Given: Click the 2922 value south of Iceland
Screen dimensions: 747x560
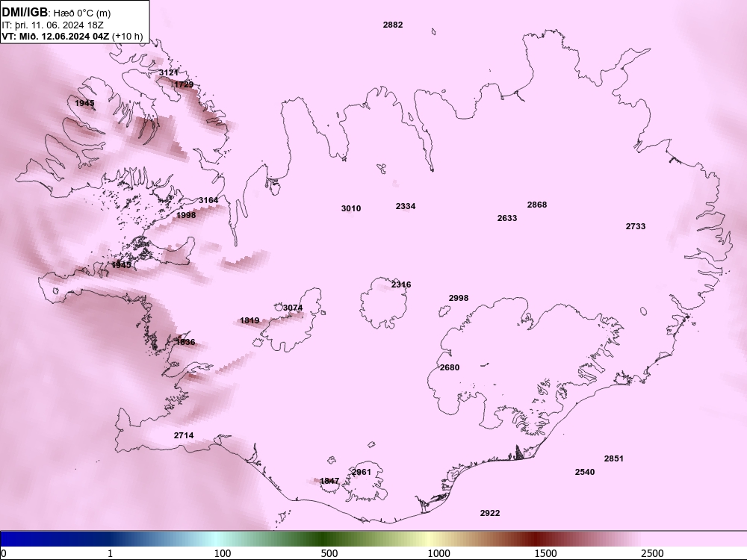Looking at the screenshot, I should (490, 513).
